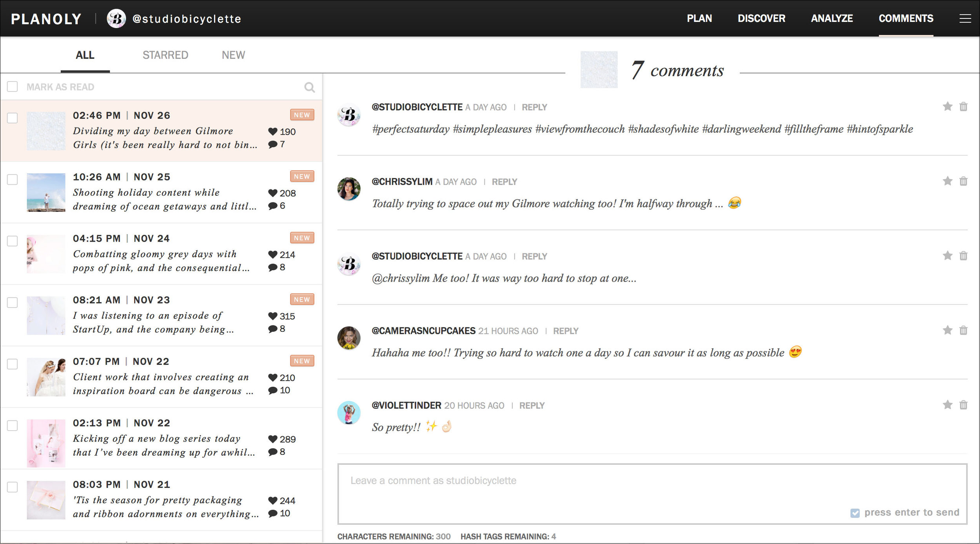Check the 04:15 PM Nov 24 post checkbox

[13, 241]
